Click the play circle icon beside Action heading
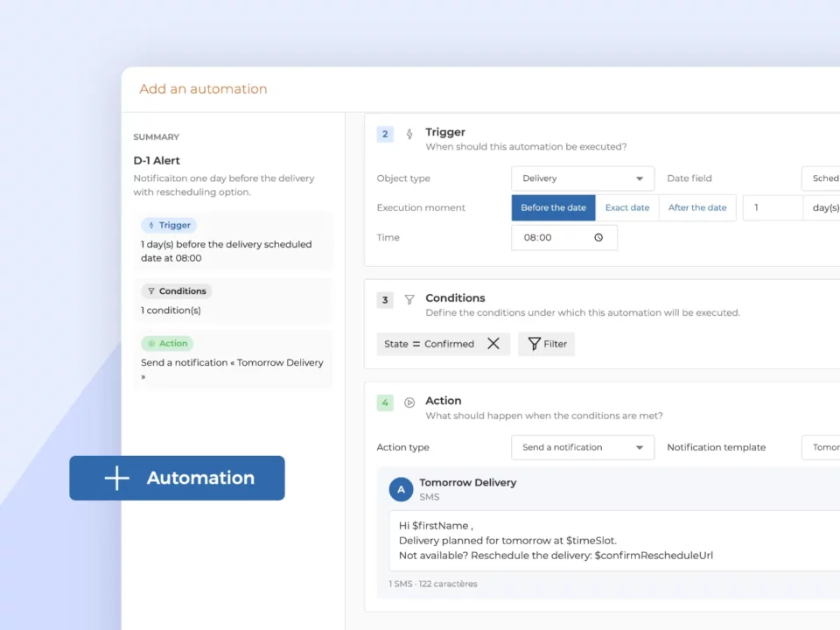Viewport: 840px width, 630px height. pos(409,402)
